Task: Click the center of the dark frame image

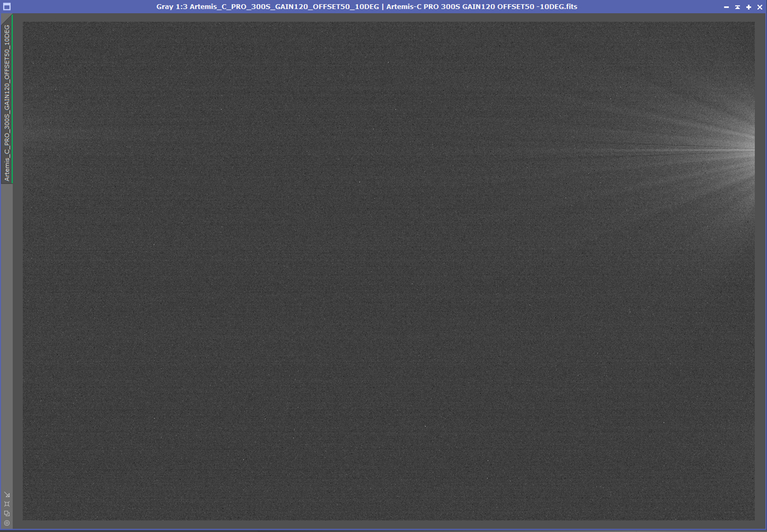Action: point(388,271)
